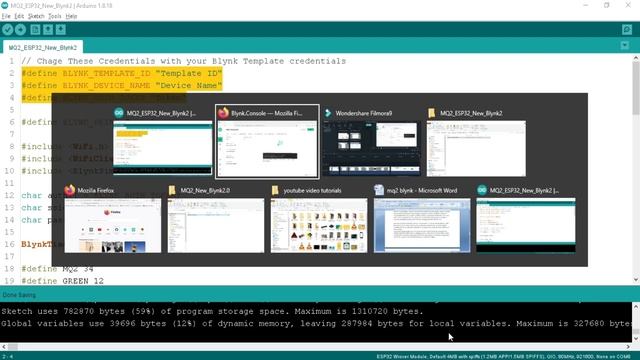Viewport: 640px width, 360px height.
Task: Click the '#define MQ2 34' code line
Action: click(x=58, y=269)
